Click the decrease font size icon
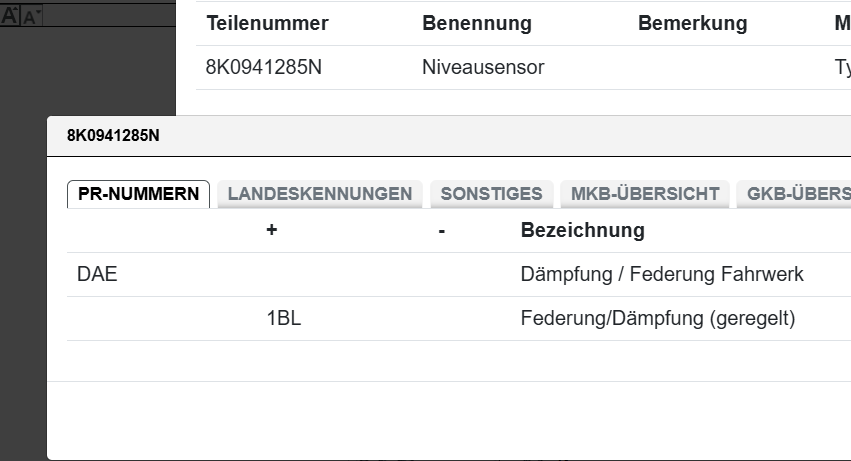The image size is (851, 461). point(29,16)
